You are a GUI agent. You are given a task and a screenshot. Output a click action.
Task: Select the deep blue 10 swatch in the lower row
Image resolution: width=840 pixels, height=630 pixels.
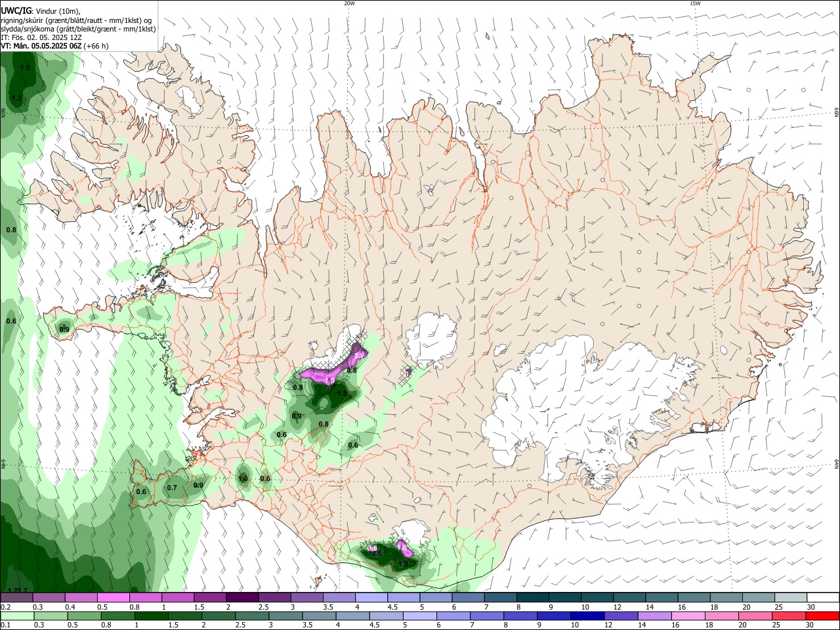click(587, 616)
